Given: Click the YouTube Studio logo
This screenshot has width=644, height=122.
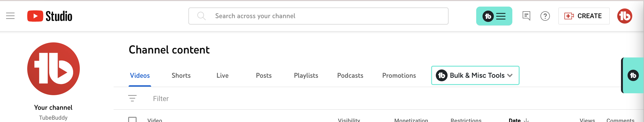Looking at the screenshot, I should 50,16.
